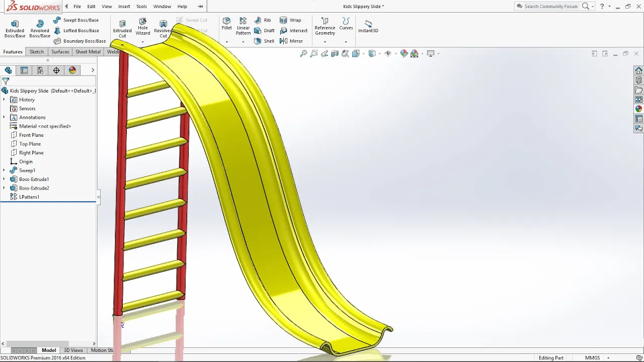
Task: Click the Search Community Forum box
Action: (x=551, y=7)
